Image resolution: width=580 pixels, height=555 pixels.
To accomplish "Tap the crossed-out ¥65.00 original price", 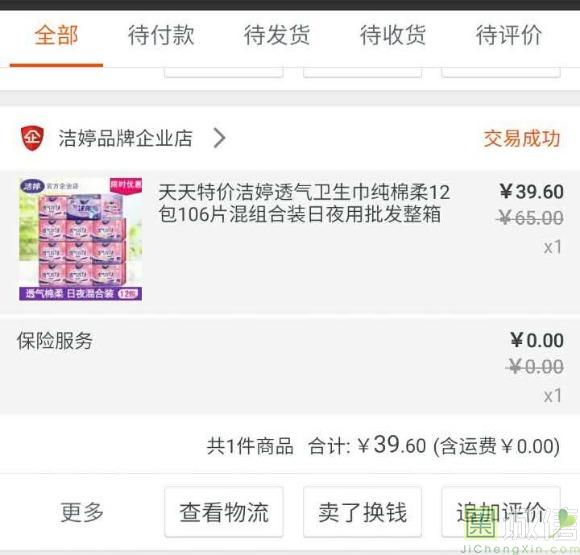I will point(530,218).
